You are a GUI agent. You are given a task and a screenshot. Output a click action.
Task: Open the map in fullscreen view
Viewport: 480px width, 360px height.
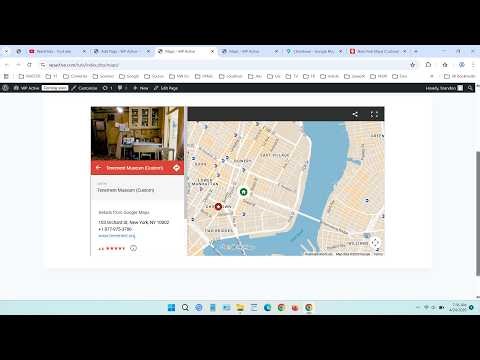click(374, 114)
